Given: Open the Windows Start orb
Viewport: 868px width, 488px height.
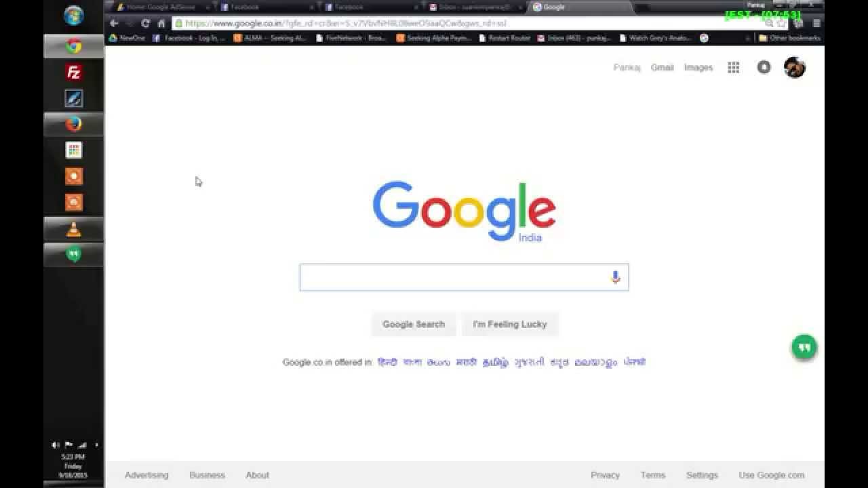Looking at the screenshot, I should click(74, 15).
